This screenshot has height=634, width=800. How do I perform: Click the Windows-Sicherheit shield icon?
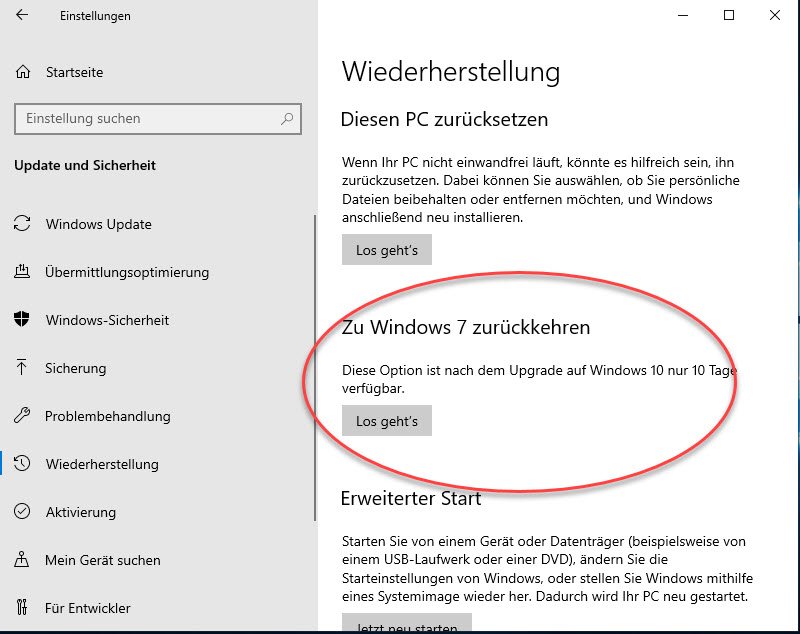pos(21,319)
